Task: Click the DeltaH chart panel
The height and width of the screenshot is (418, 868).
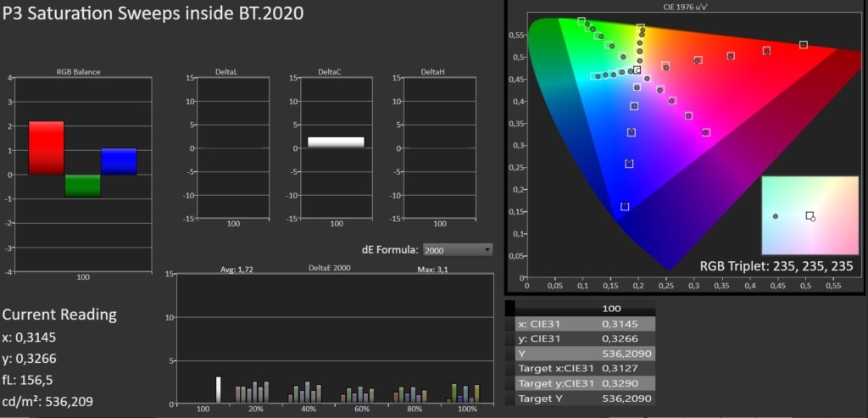Action: [x=437, y=148]
